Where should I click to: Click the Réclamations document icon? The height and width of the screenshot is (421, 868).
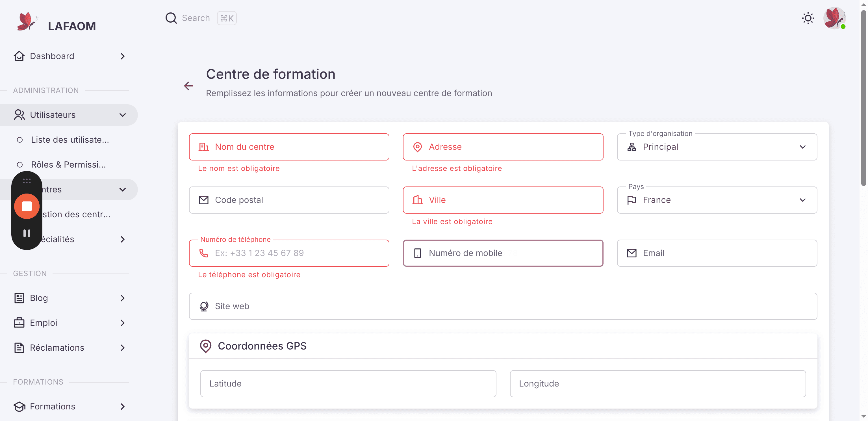click(19, 348)
